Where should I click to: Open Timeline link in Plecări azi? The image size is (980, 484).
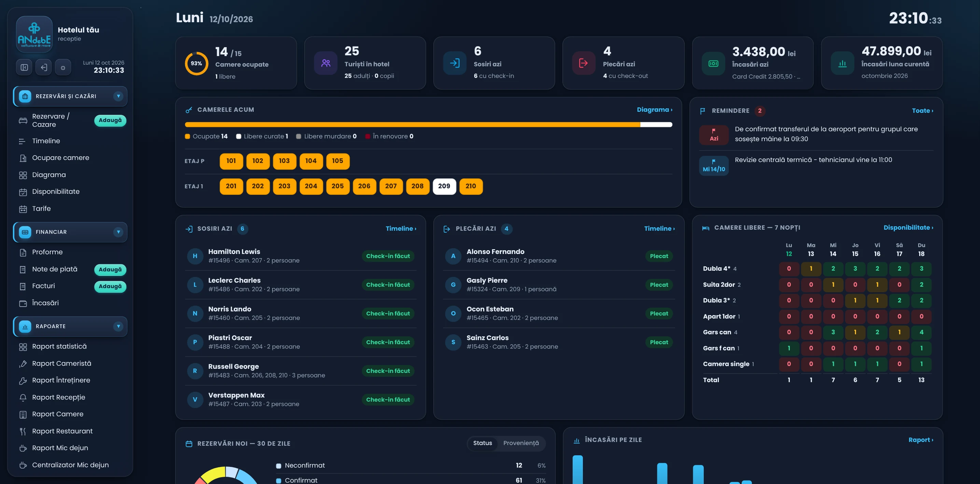[x=659, y=229]
